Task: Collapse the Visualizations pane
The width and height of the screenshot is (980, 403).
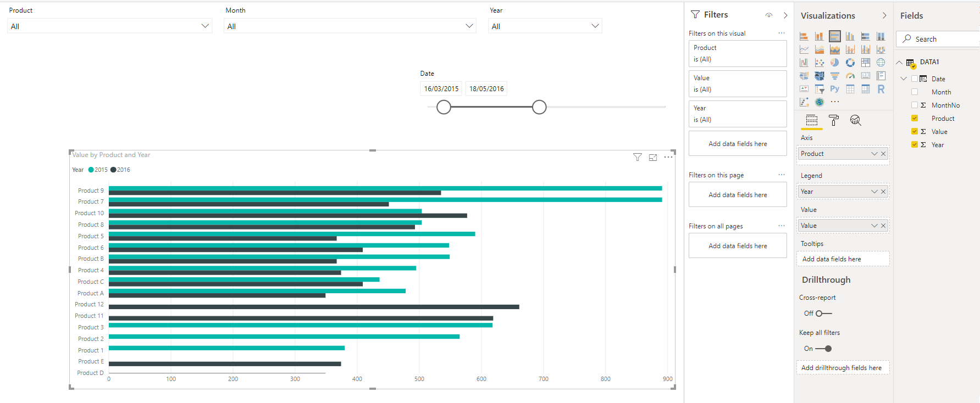Action: tap(884, 15)
